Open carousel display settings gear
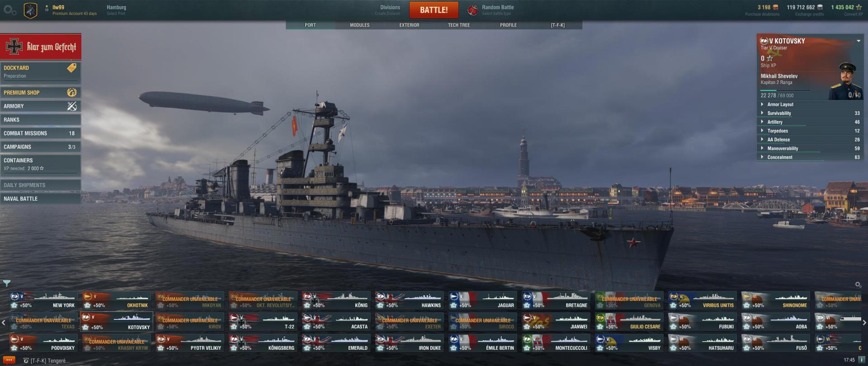The height and width of the screenshot is (366, 868). tap(858, 285)
